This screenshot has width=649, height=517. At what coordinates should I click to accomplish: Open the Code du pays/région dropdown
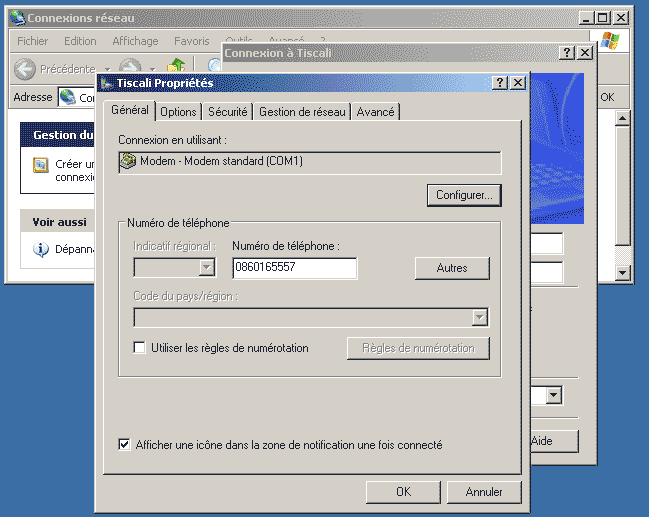tap(480, 317)
